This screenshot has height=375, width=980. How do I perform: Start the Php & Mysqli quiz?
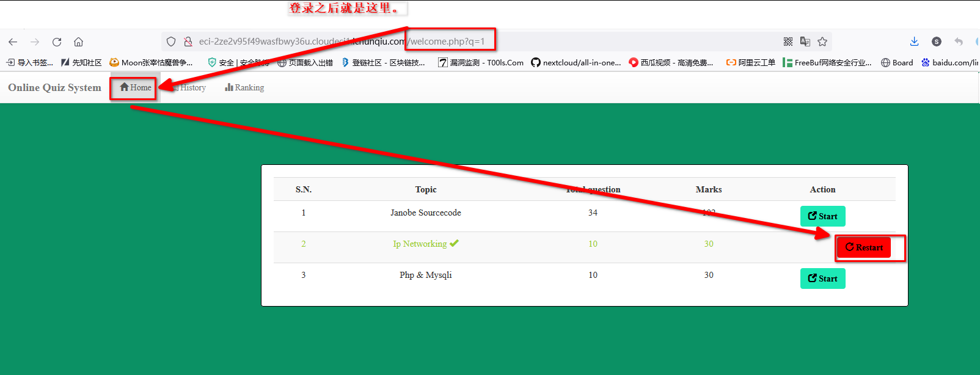tap(822, 279)
